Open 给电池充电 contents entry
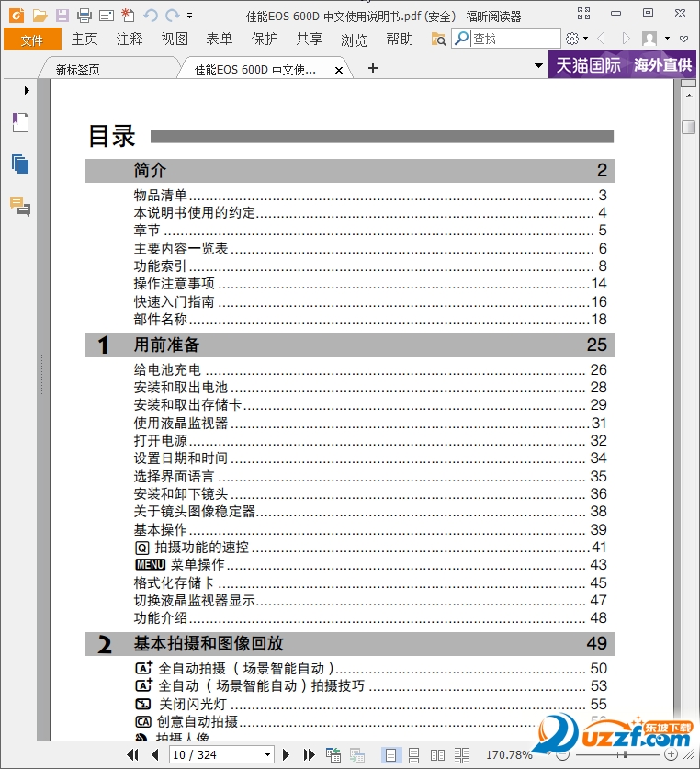 pyautogui.click(x=370, y=369)
